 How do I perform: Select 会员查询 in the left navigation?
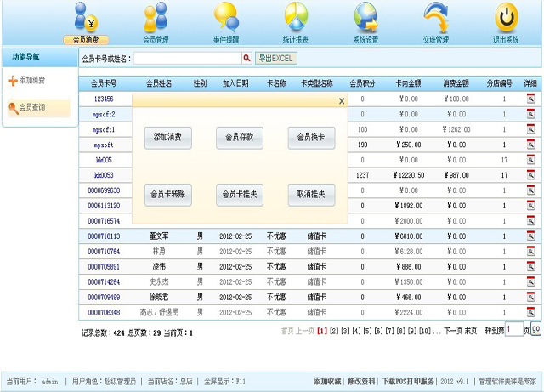pyautogui.click(x=31, y=108)
